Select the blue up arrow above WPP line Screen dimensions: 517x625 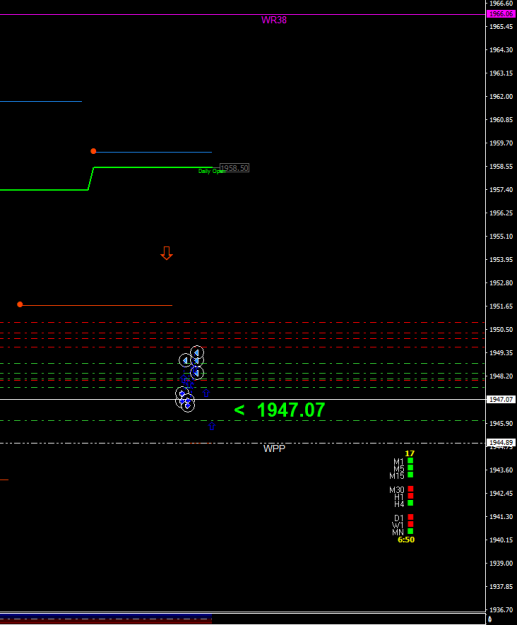point(212,426)
